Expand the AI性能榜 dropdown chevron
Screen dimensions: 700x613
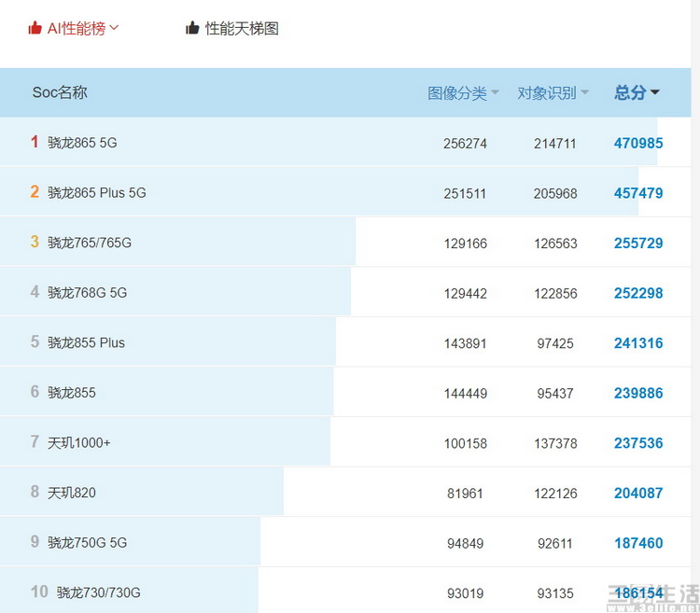pyautogui.click(x=114, y=28)
